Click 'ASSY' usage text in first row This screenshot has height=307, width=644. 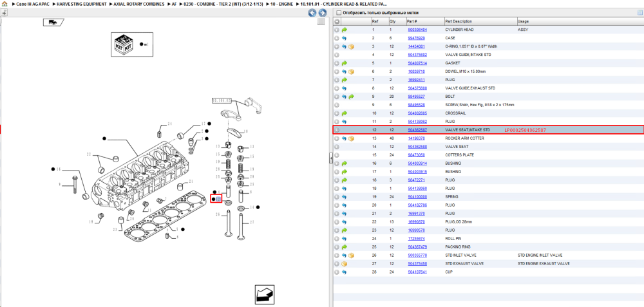coord(523,30)
